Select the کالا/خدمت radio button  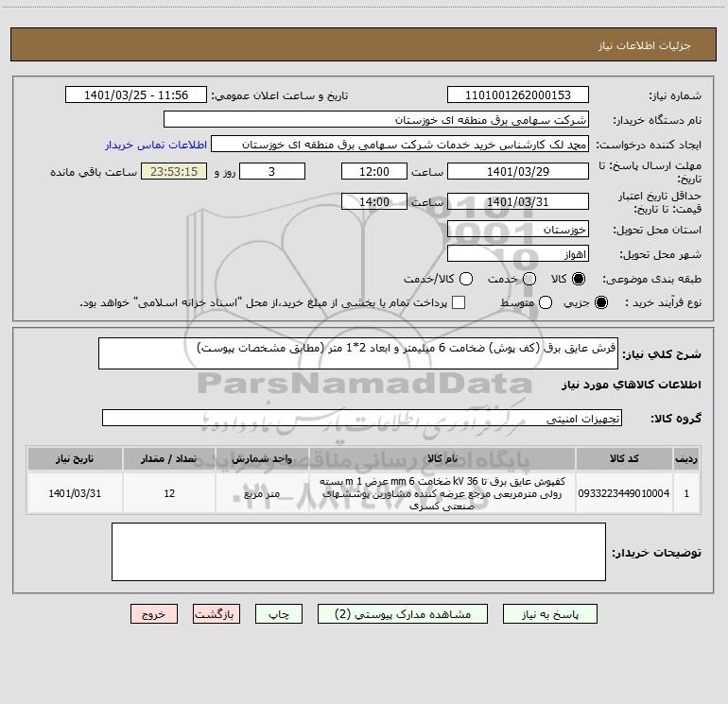[x=466, y=279]
